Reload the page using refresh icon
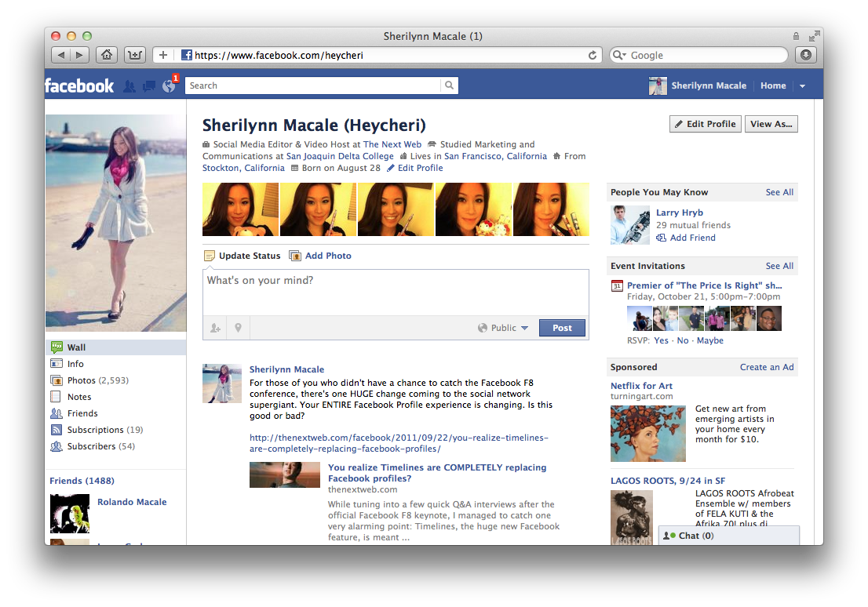This screenshot has height=607, width=868. pyautogui.click(x=593, y=56)
